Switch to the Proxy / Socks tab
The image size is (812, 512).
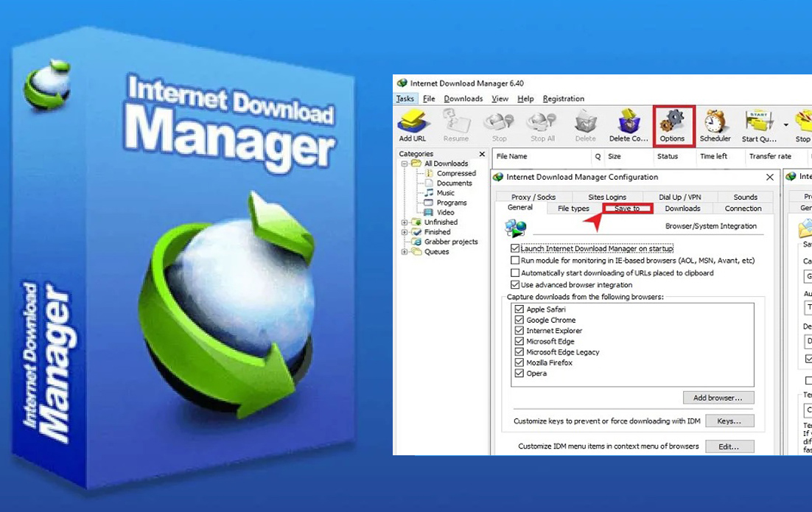tap(533, 197)
